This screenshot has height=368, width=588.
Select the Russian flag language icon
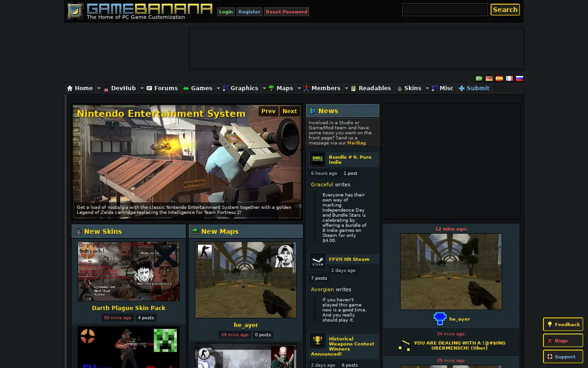tap(520, 78)
